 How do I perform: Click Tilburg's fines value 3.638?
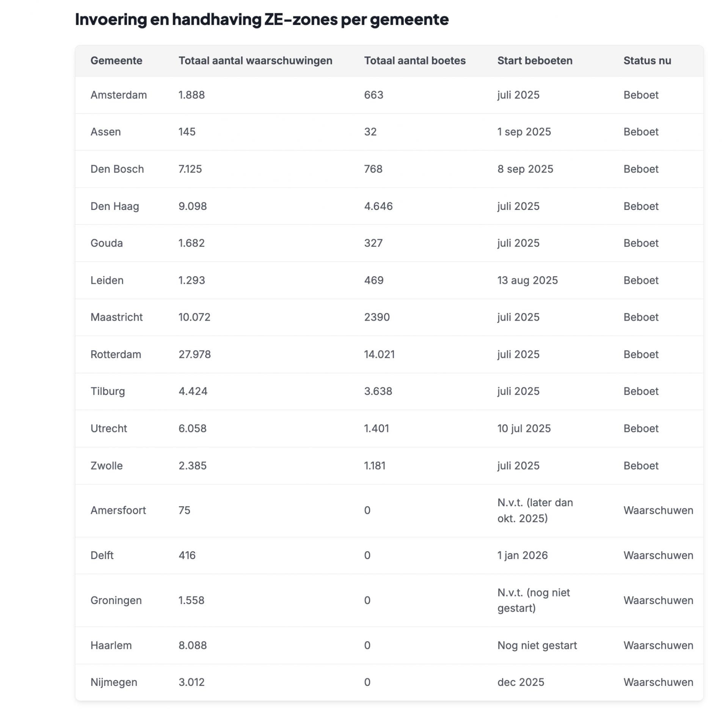(378, 391)
